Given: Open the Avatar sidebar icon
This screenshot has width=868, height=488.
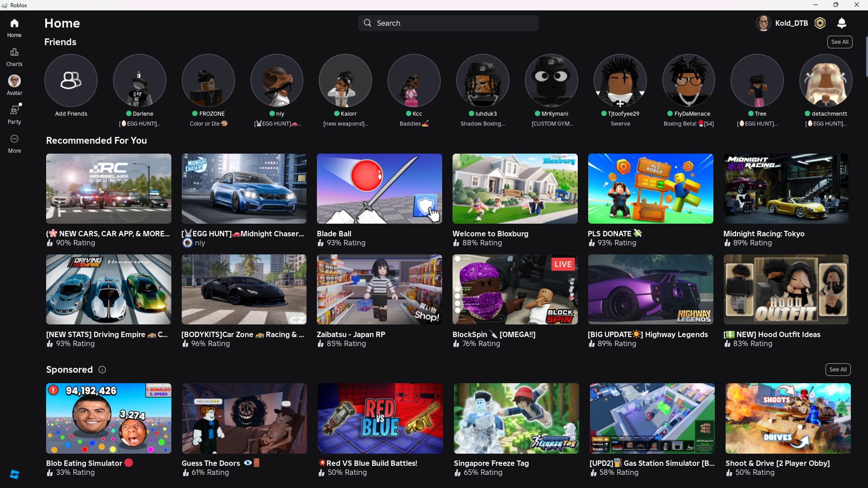Looking at the screenshot, I should (x=14, y=85).
